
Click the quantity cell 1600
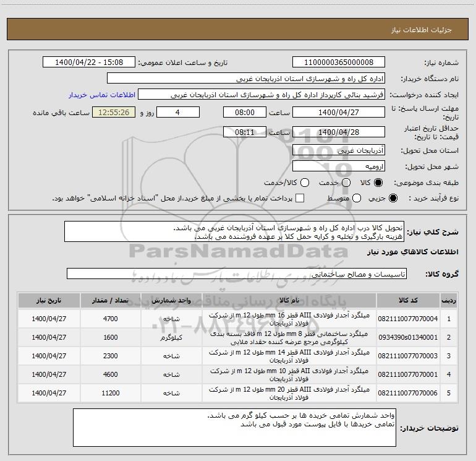tap(110, 337)
